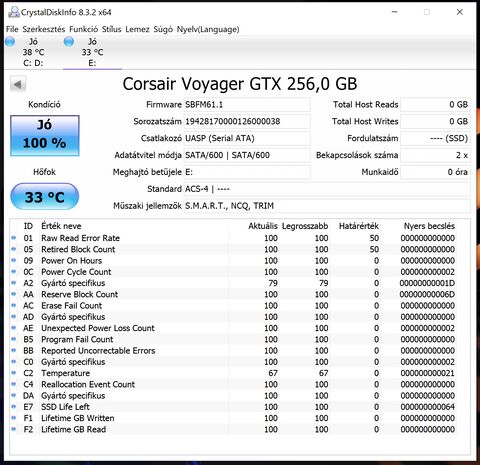
Task: Click the Nyers becslés column header
Action: tap(429, 226)
